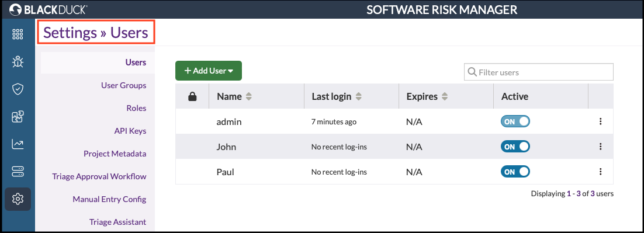
Task: Open the three-dot menu for admin
Action: coord(601,121)
